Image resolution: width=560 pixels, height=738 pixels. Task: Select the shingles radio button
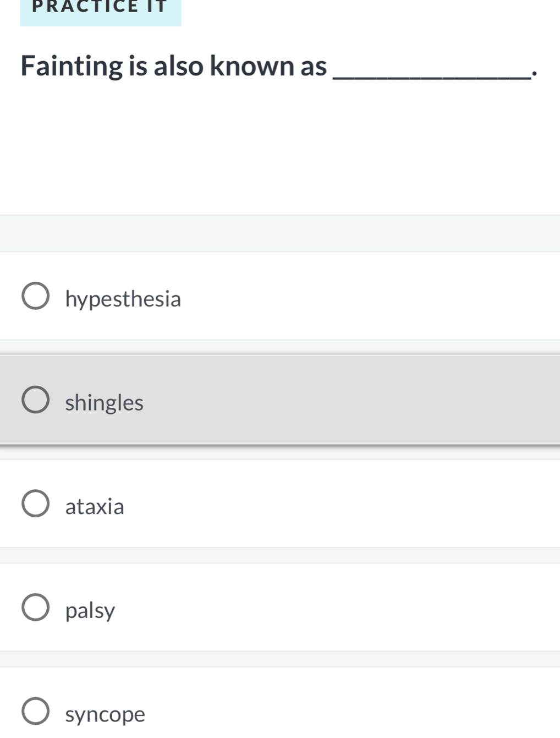[35, 400]
